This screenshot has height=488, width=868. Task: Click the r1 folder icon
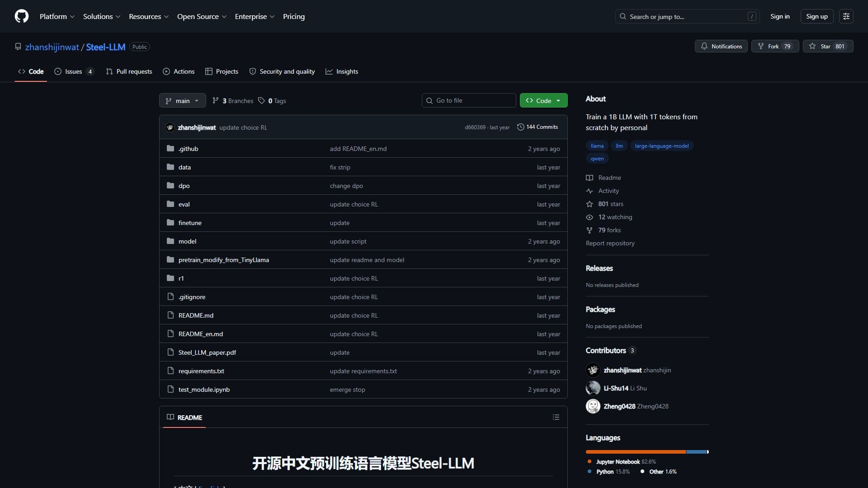(170, 278)
